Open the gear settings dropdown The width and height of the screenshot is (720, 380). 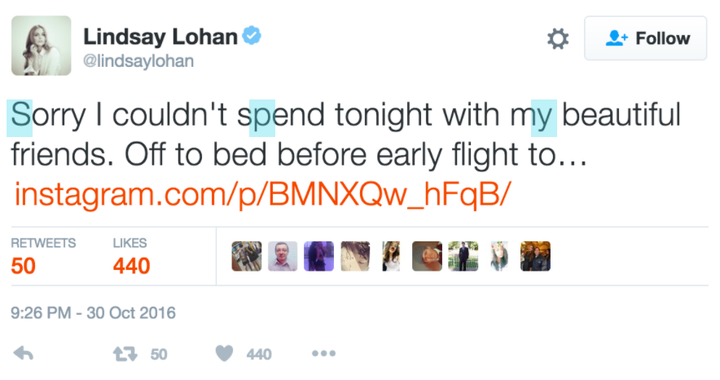click(x=558, y=39)
